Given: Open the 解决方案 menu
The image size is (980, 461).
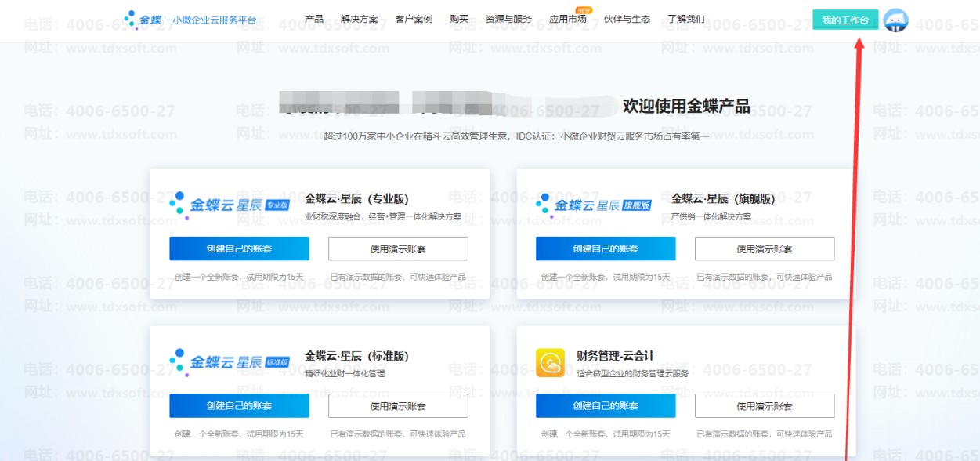Looking at the screenshot, I should click(x=360, y=19).
